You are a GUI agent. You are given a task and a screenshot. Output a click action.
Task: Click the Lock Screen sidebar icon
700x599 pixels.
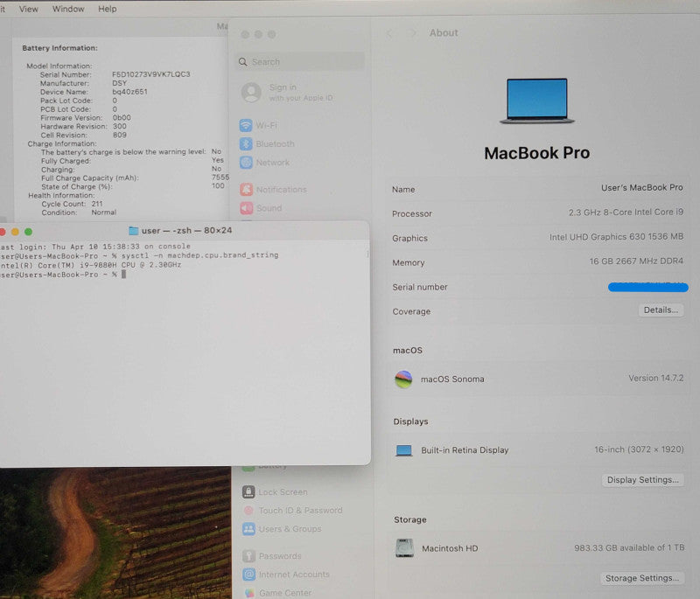pos(248,492)
